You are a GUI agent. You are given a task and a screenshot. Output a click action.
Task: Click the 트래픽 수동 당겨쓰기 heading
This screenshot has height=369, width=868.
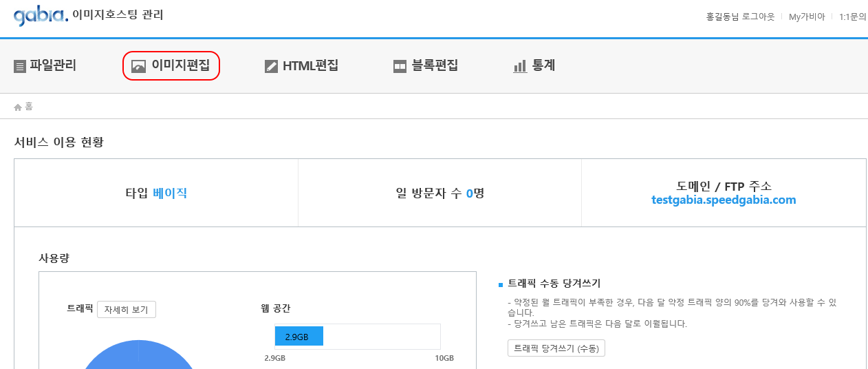[554, 283]
